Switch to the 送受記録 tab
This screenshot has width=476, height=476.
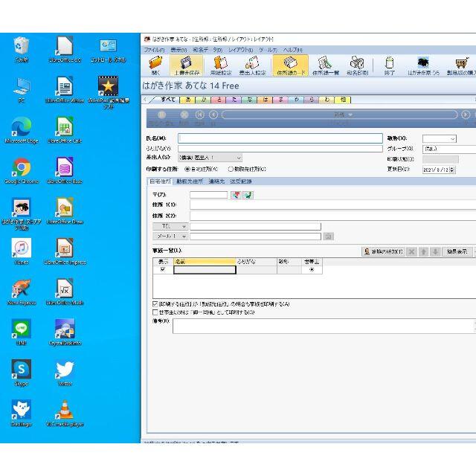point(241,181)
